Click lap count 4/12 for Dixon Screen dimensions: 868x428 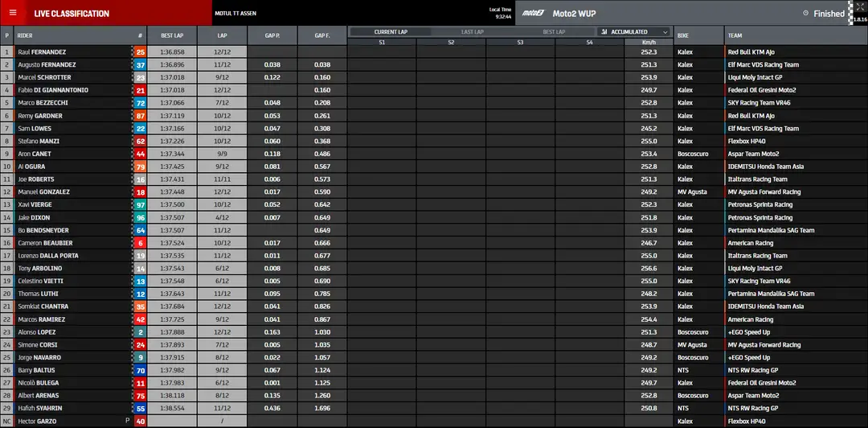click(222, 217)
